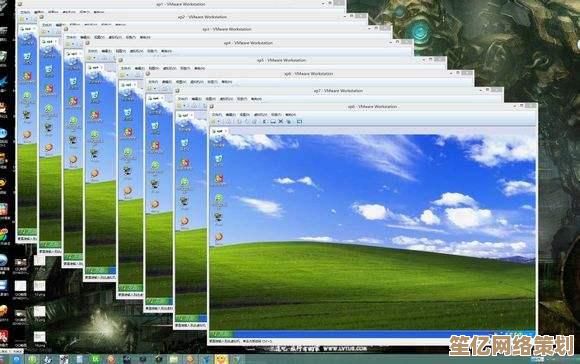Click the top desktop icon inside xp8 VM
This screenshot has width=580, height=364.
pos(219,140)
